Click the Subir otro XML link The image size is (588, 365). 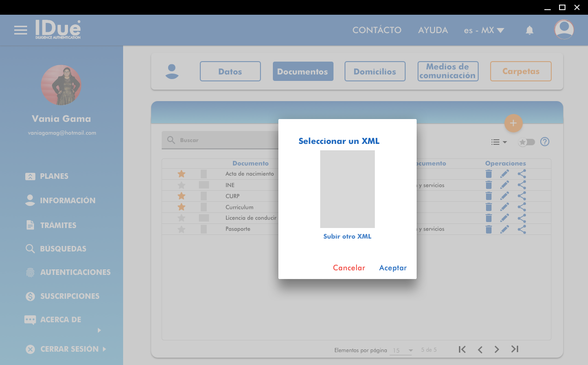click(x=347, y=237)
